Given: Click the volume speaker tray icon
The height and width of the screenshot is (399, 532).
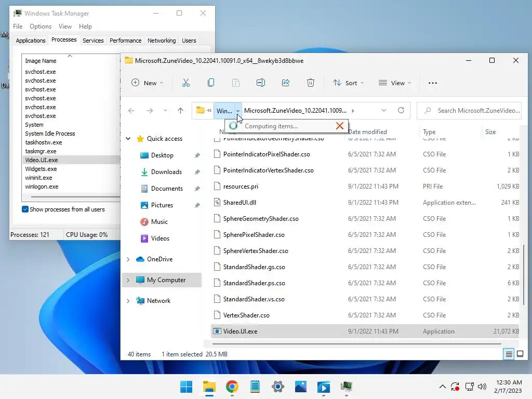Looking at the screenshot, I should (x=482, y=387).
